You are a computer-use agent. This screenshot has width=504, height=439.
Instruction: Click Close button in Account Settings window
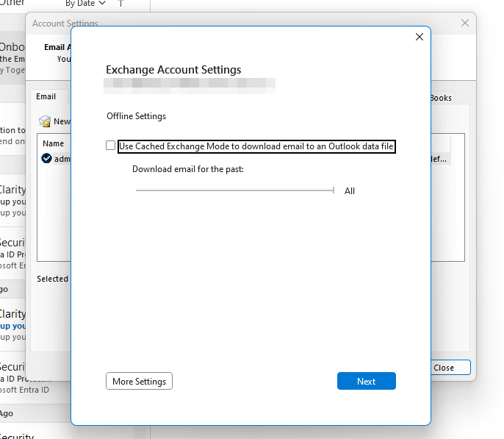point(450,368)
